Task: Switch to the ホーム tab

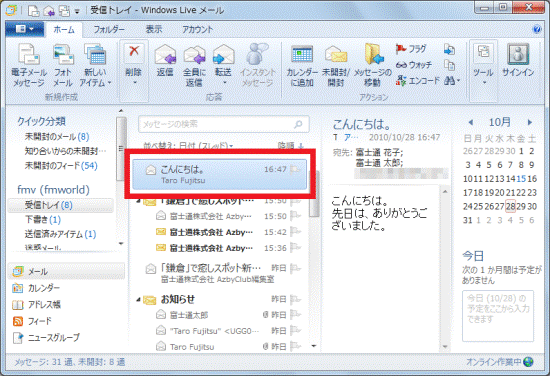Action: (64, 29)
